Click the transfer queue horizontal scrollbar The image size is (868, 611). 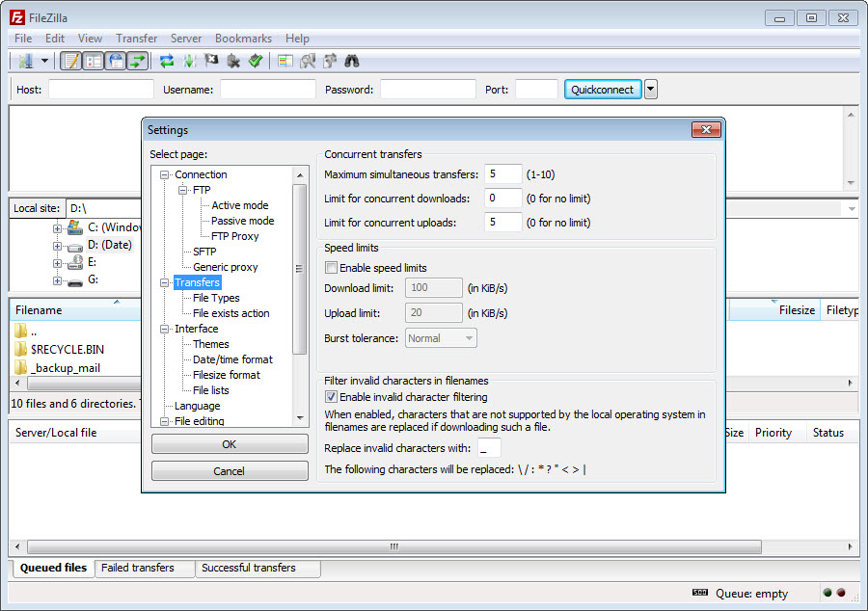tap(394, 546)
